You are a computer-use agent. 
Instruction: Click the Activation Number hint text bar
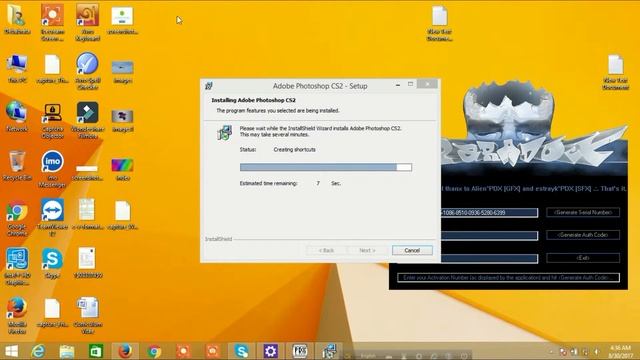point(508,278)
